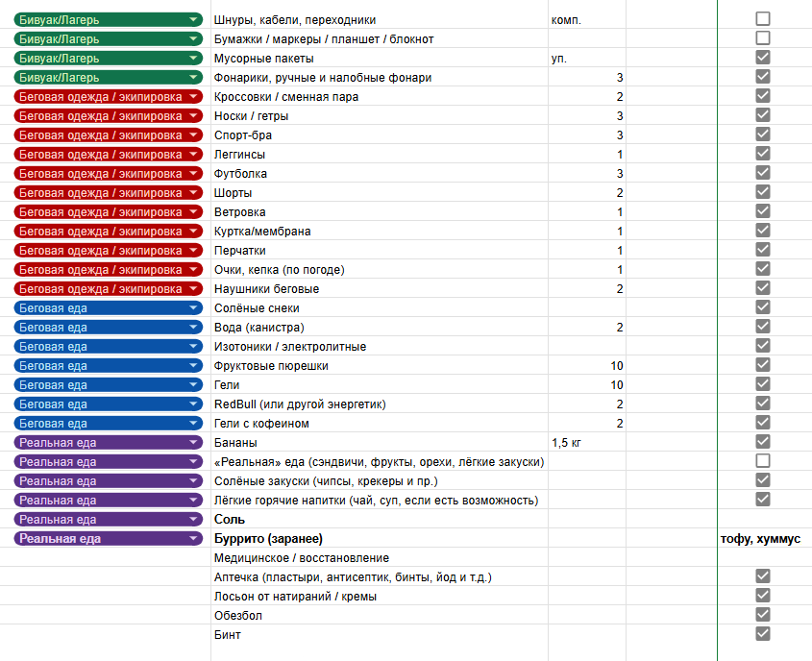Expand Бивуак/Лагерь dropdown beside Фонарики
812x661 pixels.
click(194, 78)
